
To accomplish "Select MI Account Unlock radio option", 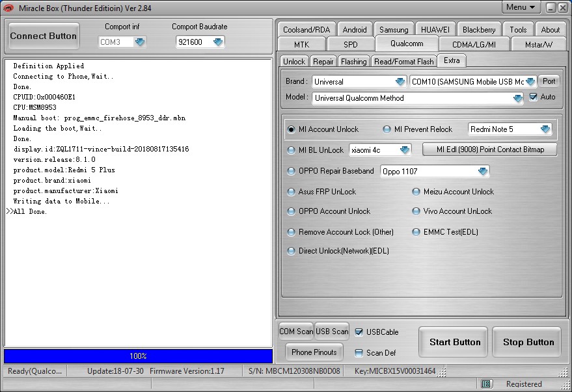I will point(291,129).
